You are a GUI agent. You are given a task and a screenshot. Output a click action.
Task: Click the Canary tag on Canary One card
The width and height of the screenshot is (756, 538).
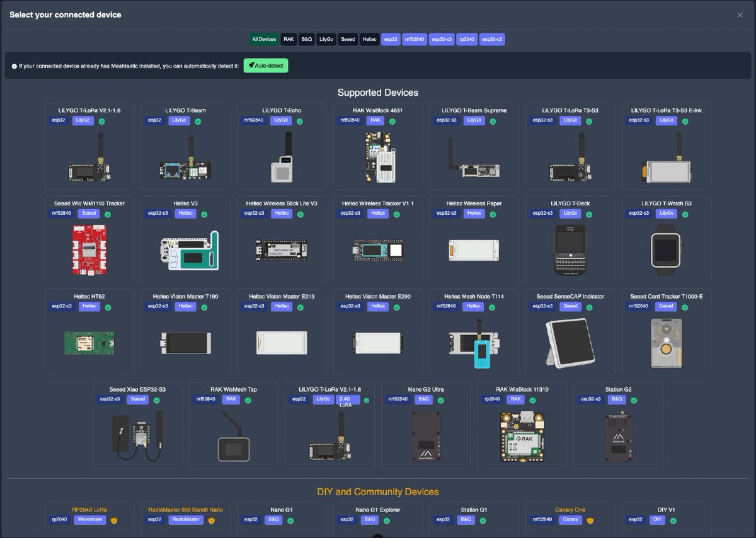point(571,520)
